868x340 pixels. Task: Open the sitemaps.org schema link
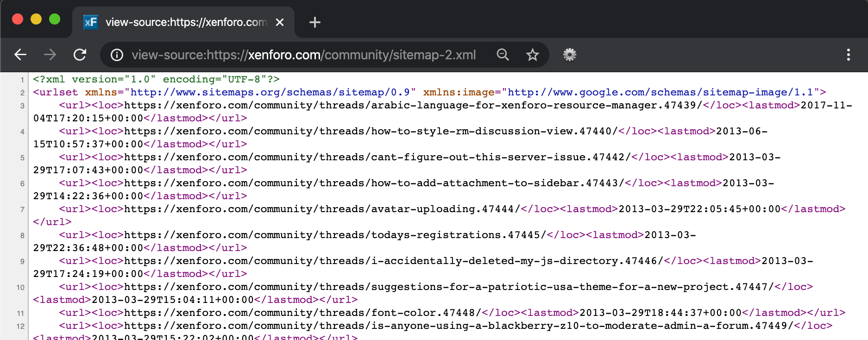(273, 92)
